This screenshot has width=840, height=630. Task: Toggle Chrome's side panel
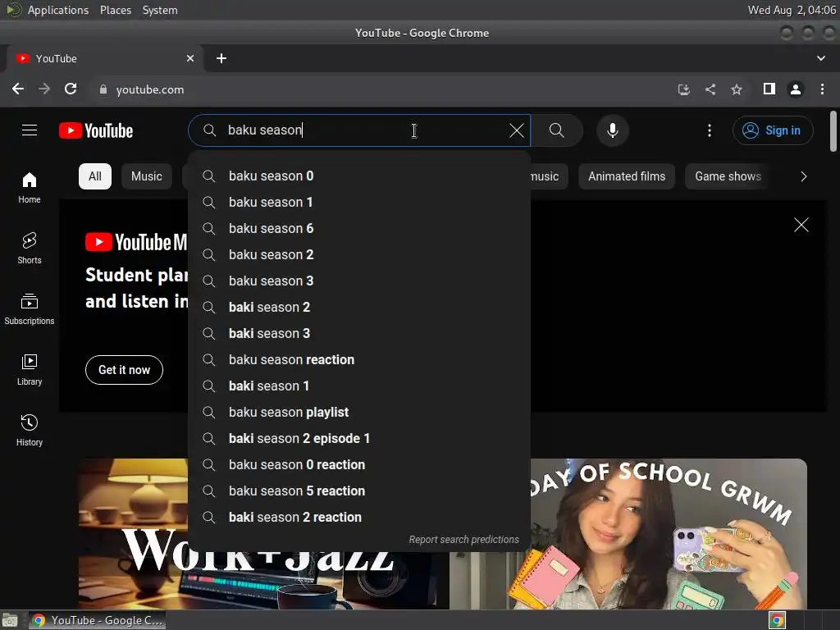click(x=769, y=89)
